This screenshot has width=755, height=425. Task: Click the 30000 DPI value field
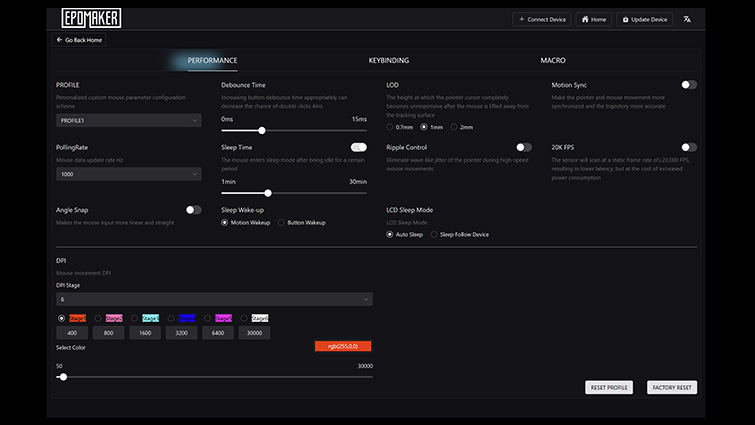pos(254,333)
